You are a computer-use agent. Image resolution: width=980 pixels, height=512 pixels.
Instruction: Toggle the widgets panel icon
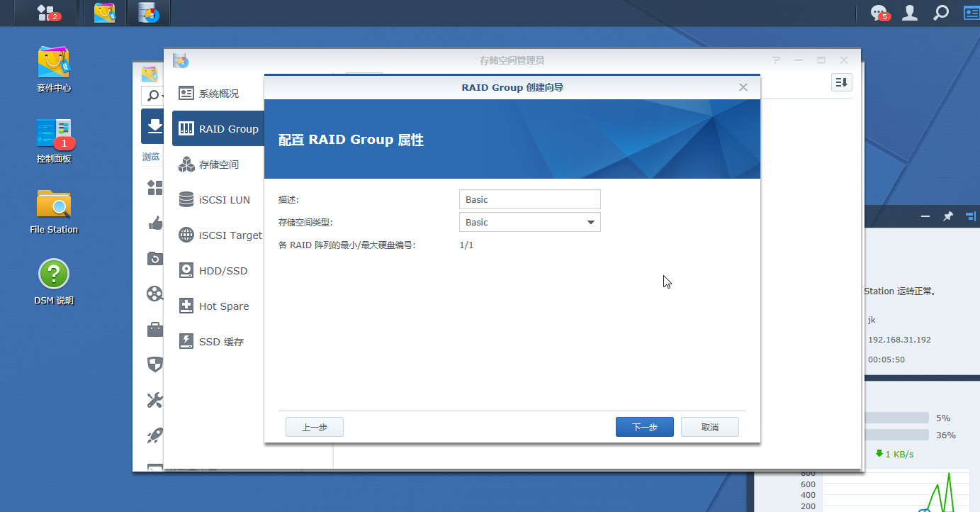pyautogui.click(x=970, y=13)
